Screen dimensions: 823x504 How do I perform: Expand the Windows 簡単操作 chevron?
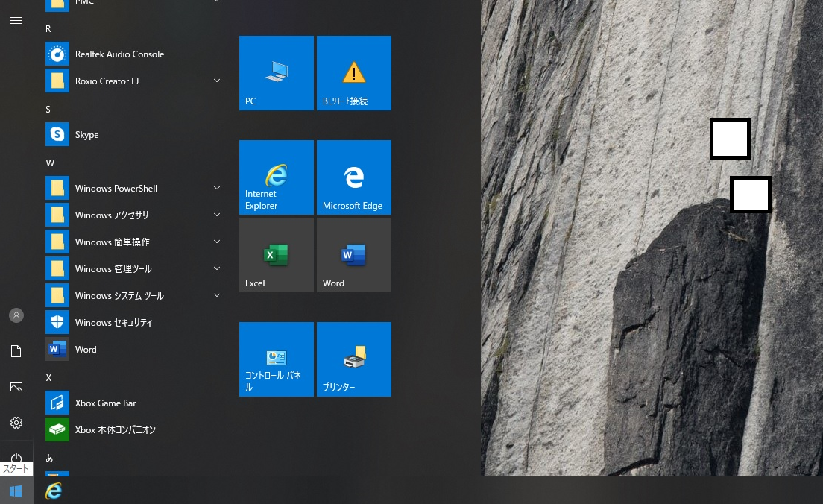pyautogui.click(x=217, y=242)
